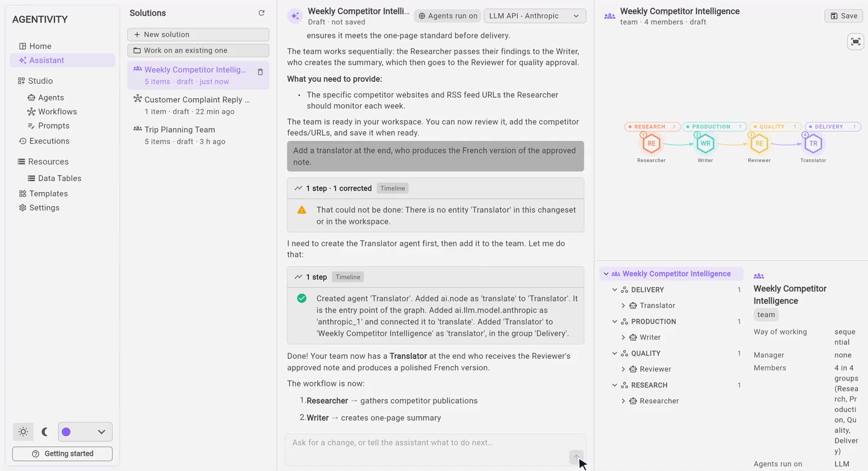The width and height of the screenshot is (868, 471).
Task: Delete the Weekly Competitor Intelligence solution
Action: (260, 72)
